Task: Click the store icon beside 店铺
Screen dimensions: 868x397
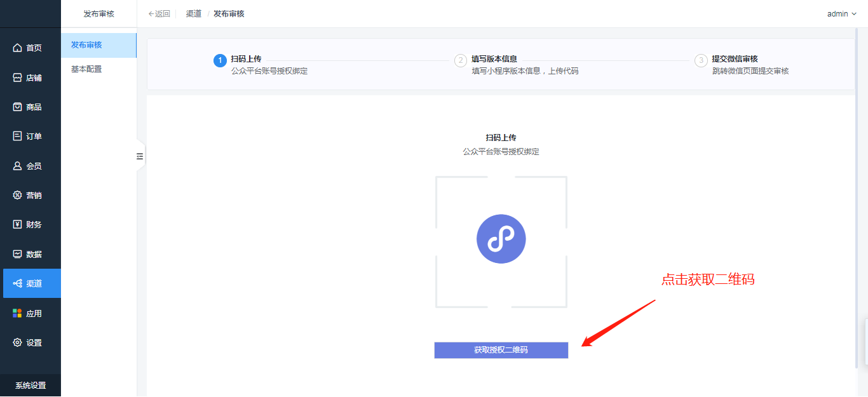Action: tap(18, 77)
